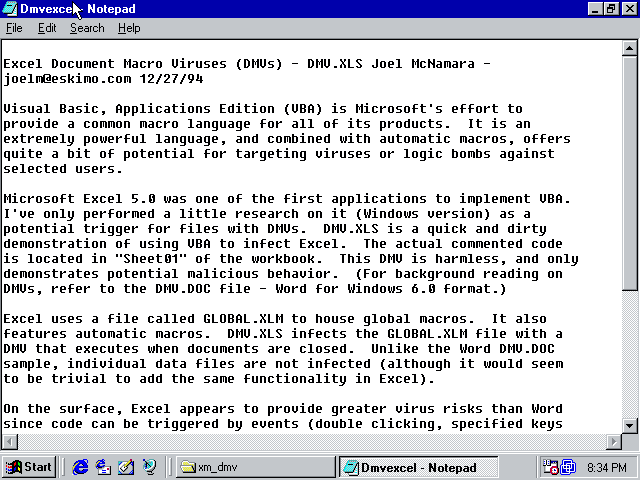Viewport: 640px width, 480px height.
Task: Restore down the Notepad window
Action: tap(611, 9)
